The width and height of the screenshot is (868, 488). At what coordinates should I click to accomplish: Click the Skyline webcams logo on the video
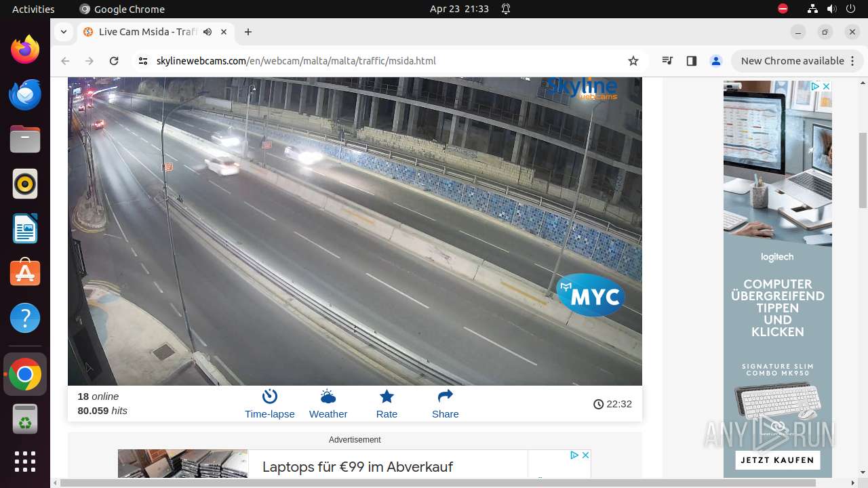(x=582, y=88)
